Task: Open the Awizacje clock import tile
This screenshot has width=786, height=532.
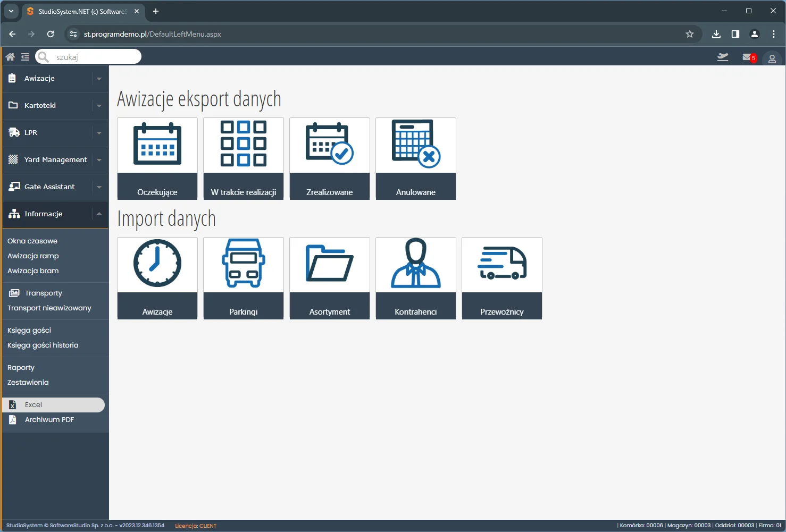Action: tap(157, 278)
